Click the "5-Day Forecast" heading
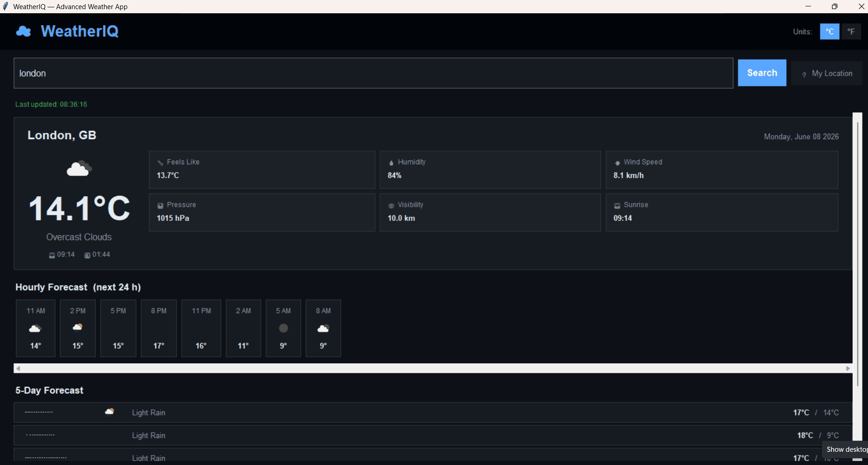This screenshot has height=465, width=868. click(x=49, y=390)
